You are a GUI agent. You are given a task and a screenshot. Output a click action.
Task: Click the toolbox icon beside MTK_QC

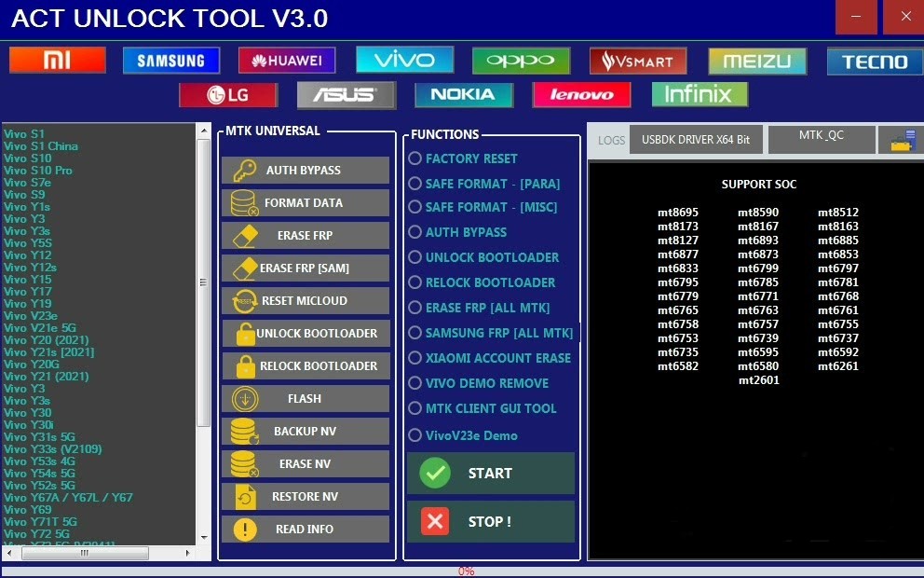903,141
